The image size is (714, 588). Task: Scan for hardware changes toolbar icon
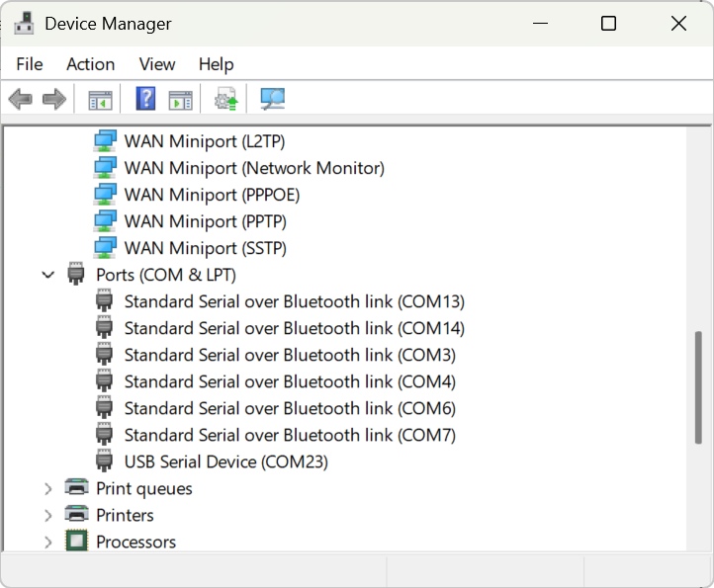click(x=272, y=99)
